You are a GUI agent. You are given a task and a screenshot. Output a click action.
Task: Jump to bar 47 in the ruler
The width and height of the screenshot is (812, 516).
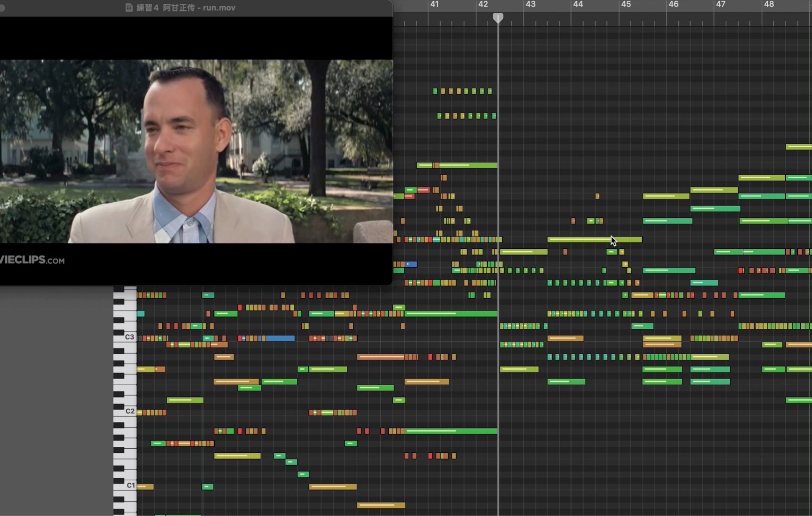(x=721, y=4)
